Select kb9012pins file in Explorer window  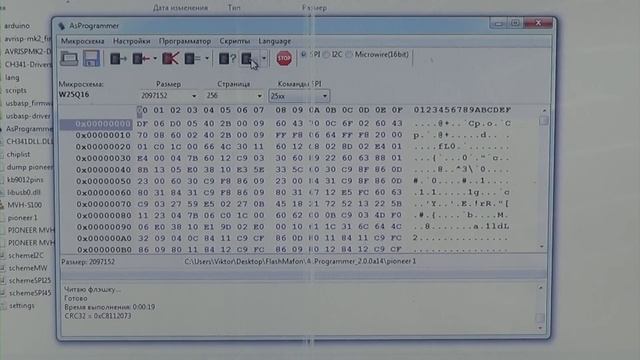(x=25, y=180)
